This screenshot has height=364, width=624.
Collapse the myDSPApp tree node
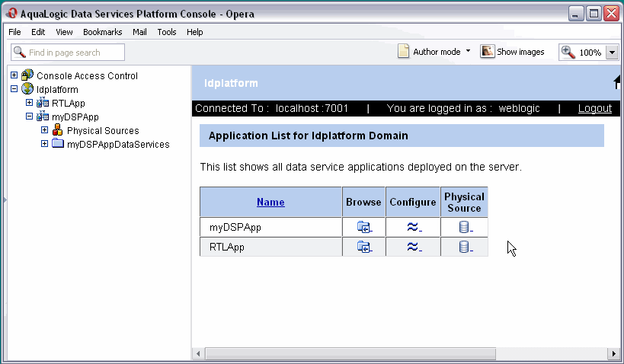[29, 117]
